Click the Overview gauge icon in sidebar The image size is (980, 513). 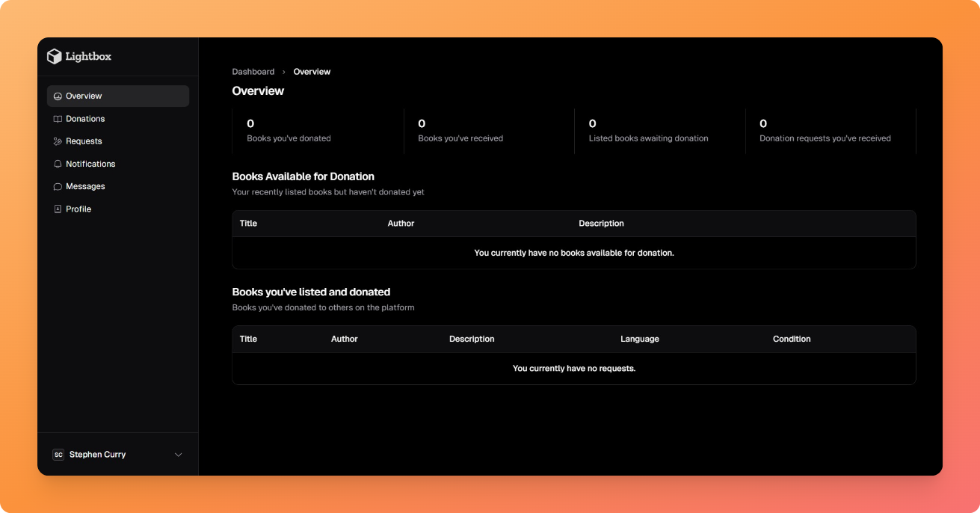[x=58, y=96]
